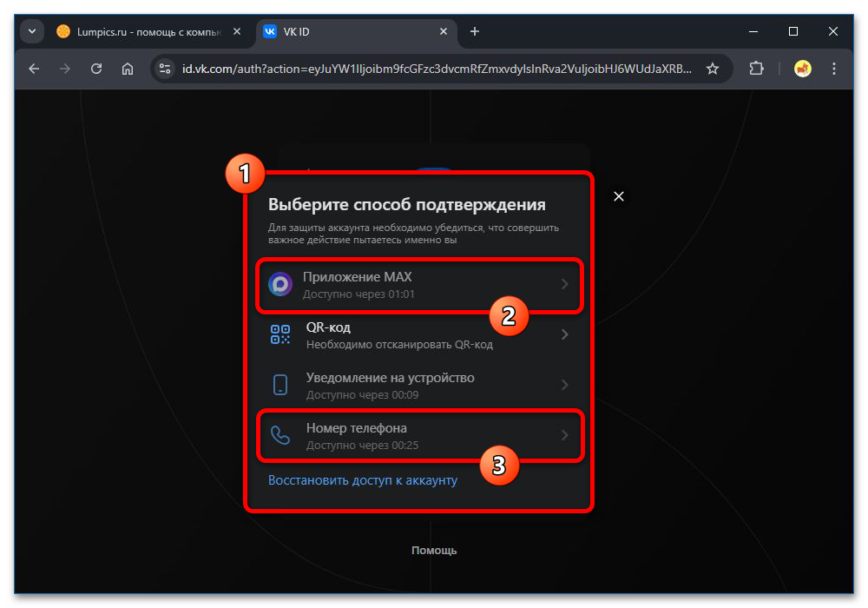Reload the VK ID page
This screenshot has width=868, height=608.
coord(96,69)
